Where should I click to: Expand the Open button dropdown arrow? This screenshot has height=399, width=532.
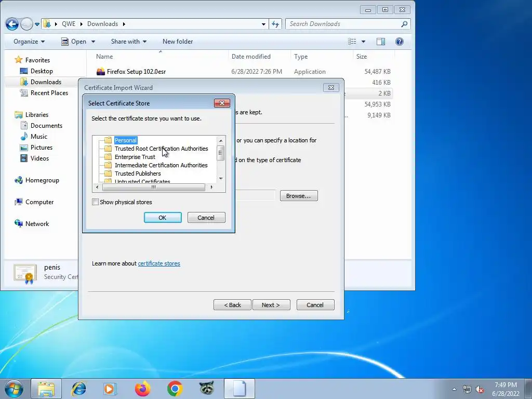pyautogui.click(x=93, y=42)
